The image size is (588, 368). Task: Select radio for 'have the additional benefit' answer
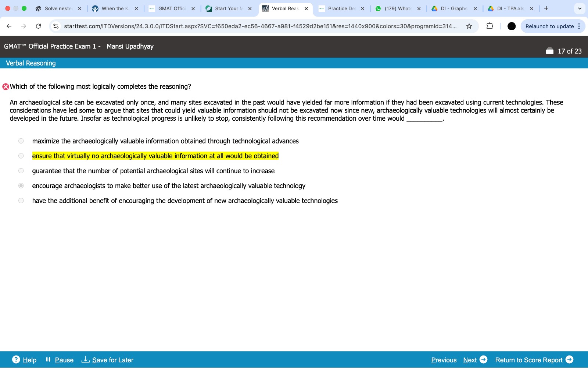tap(21, 201)
